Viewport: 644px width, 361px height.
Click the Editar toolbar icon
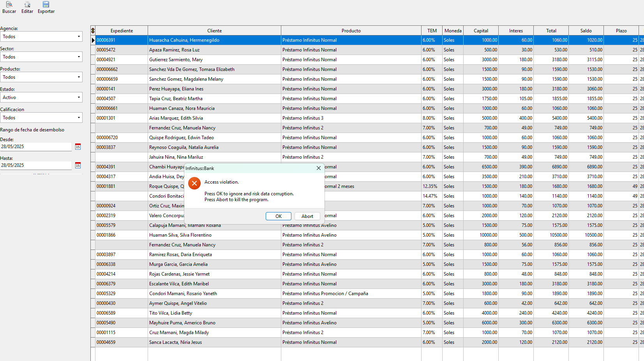click(x=27, y=5)
